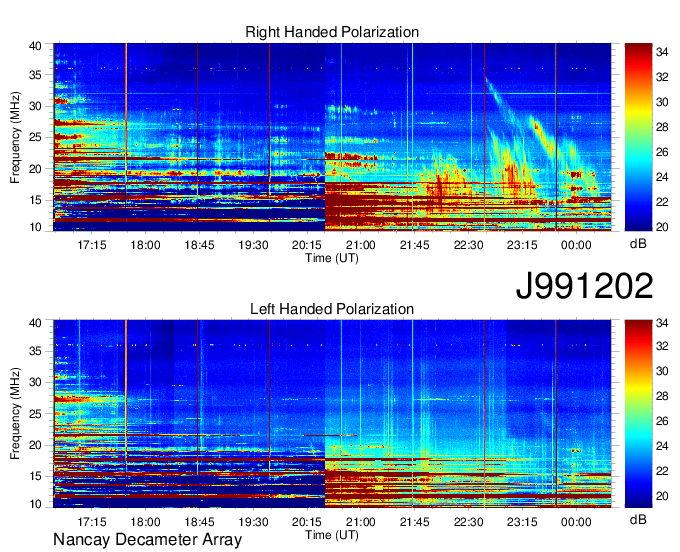This screenshot has width=680, height=552.
Task: Click the 'dB' label beside the top colorbar
Action: [x=638, y=244]
